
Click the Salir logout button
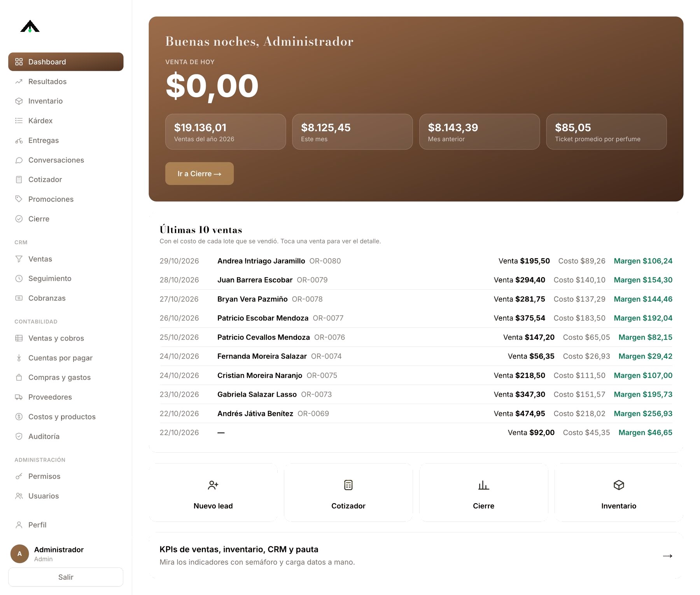click(66, 577)
